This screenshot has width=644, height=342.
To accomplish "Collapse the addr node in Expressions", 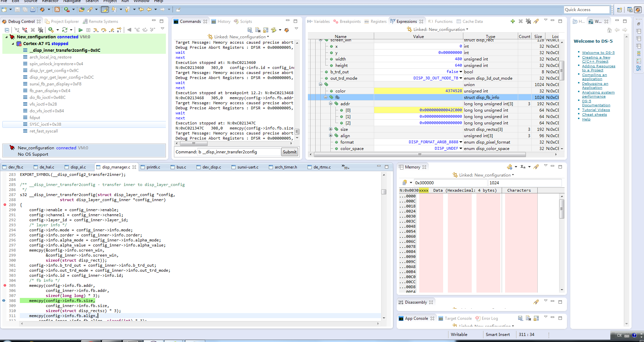I will click(330, 104).
